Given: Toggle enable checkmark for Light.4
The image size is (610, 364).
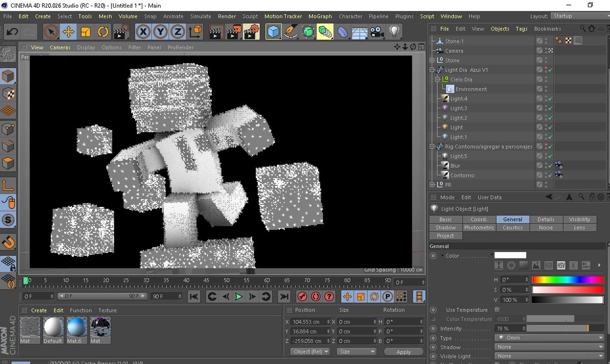Looking at the screenshot, I should 551,99.
